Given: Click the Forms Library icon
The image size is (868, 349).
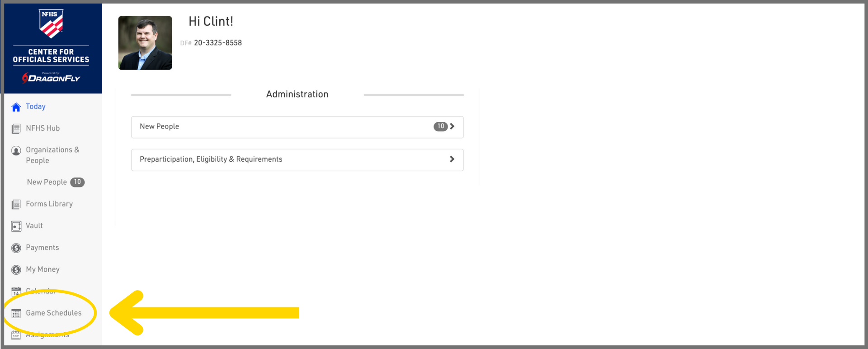Looking at the screenshot, I should click(16, 205).
